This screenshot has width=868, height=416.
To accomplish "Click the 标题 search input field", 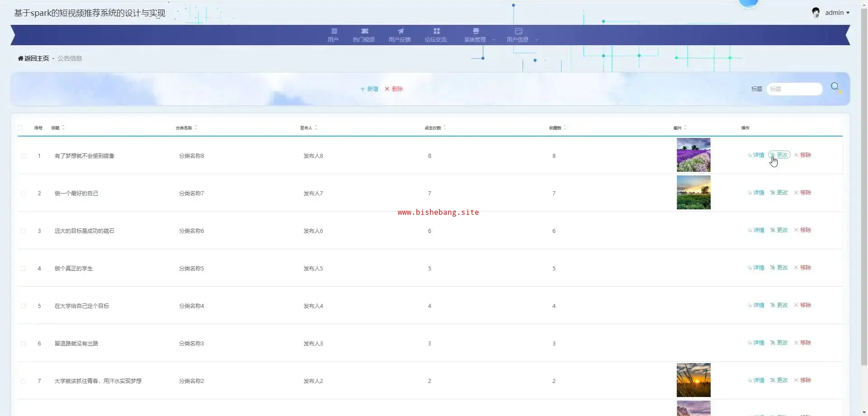I will coord(794,89).
